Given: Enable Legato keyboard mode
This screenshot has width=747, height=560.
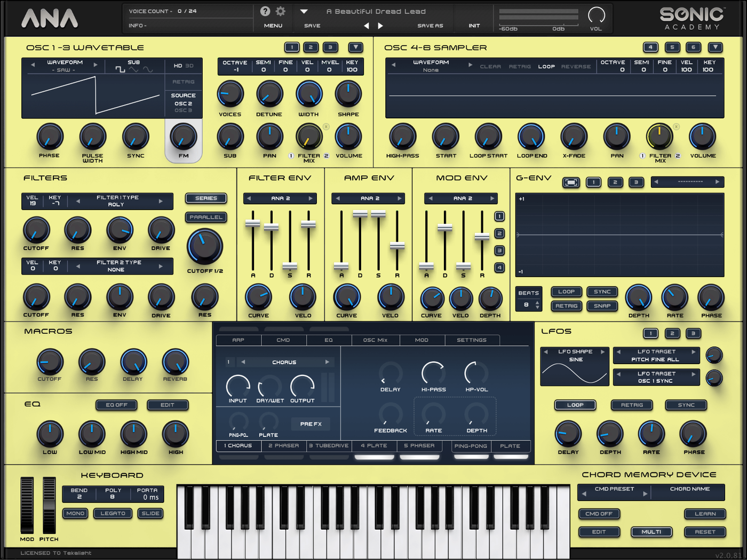Looking at the screenshot, I should [113, 513].
